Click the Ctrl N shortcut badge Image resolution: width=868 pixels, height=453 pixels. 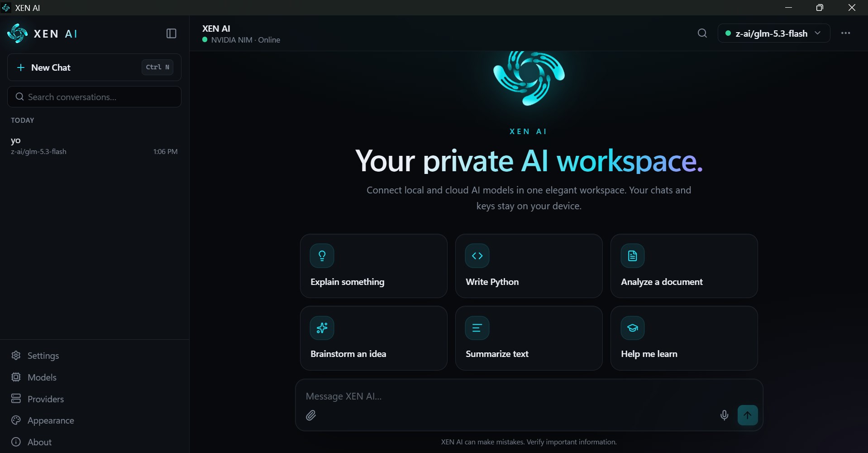coord(157,67)
